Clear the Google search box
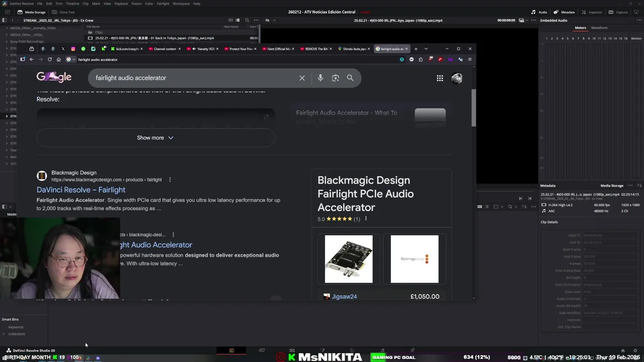Screen dimensions: 644x362 coord(302,78)
